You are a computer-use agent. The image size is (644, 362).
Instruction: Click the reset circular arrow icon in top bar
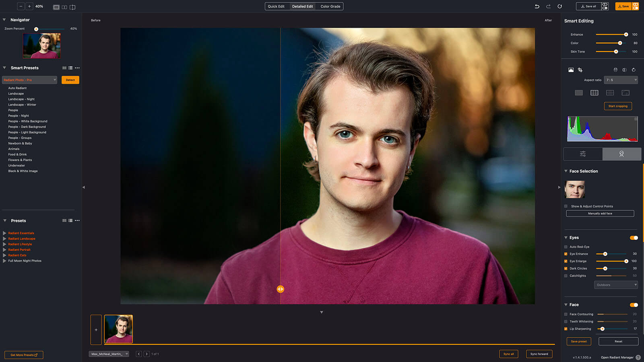(x=559, y=6)
